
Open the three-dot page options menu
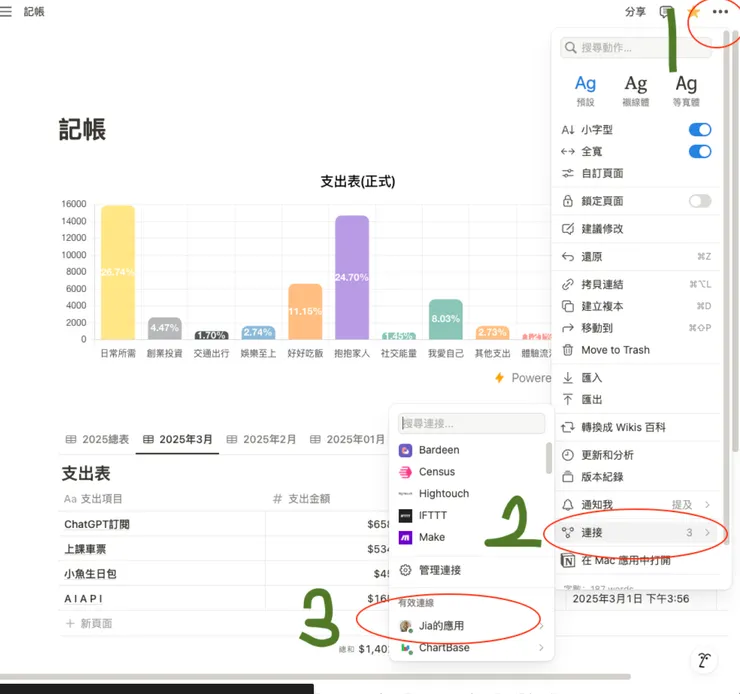[x=720, y=12]
